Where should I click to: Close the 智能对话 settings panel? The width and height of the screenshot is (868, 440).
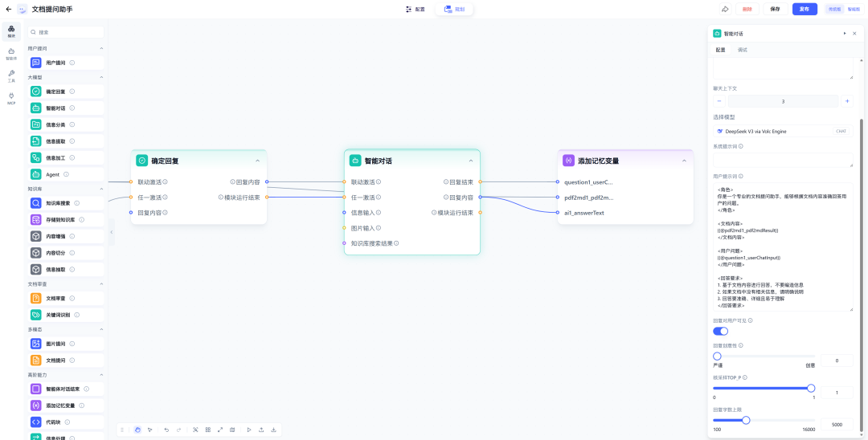(854, 34)
